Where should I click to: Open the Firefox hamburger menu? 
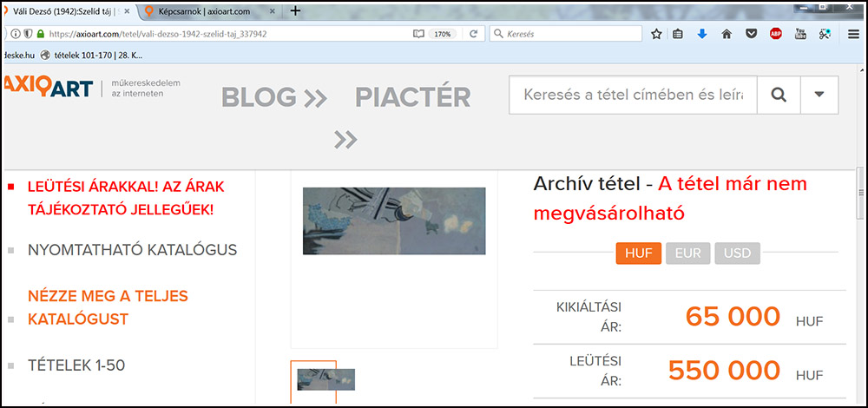pyautogui.click(x=853, y=34)
